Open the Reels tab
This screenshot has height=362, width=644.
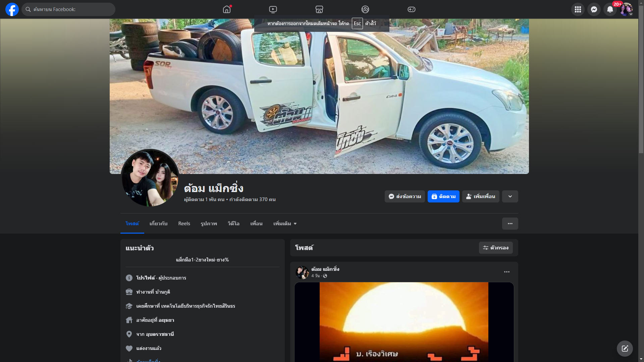tap(184, 224)
